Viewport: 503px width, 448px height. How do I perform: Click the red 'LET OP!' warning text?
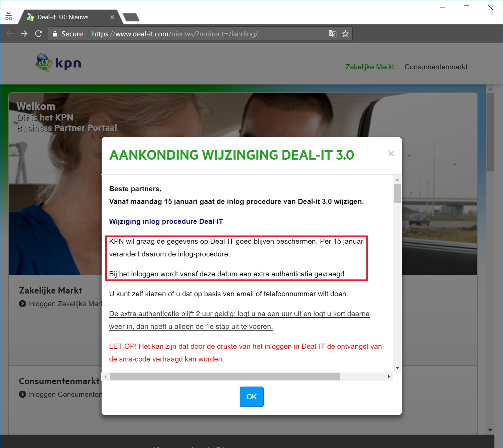coord(245,353)
